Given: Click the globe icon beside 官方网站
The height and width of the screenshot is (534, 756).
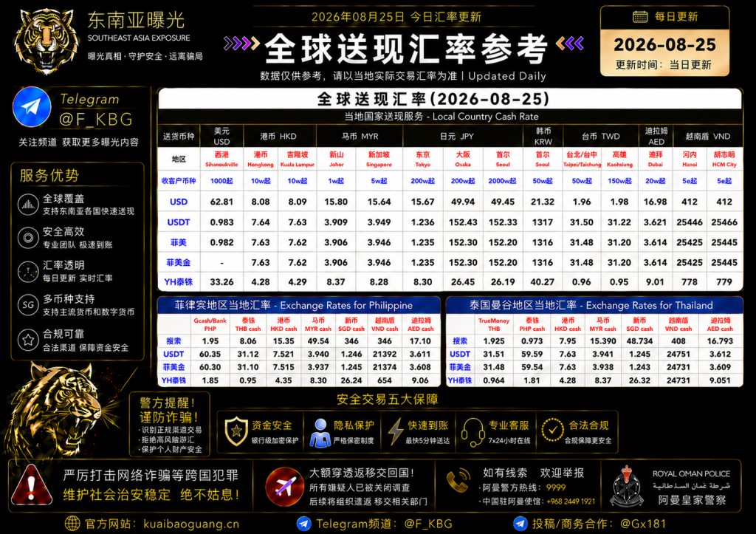Looking at the screenshot, I should click(x=72, y=524).
